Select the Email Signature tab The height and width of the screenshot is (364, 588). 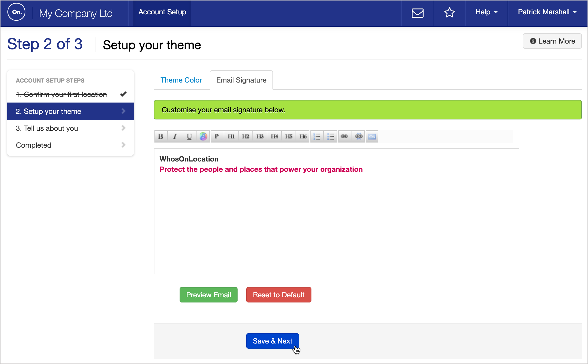[x=241, y=80]
